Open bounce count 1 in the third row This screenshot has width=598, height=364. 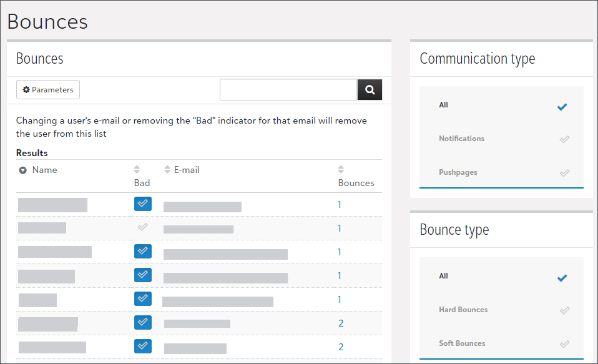[340, 252]
